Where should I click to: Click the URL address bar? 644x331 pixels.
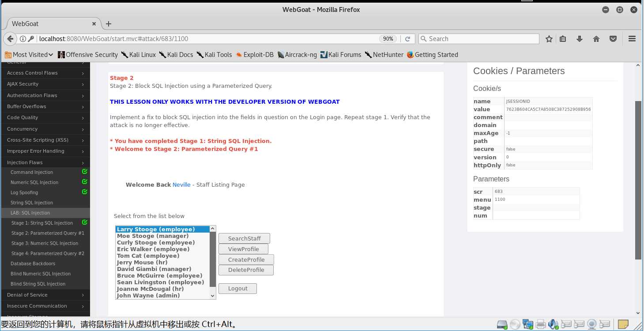pos(207,39)
